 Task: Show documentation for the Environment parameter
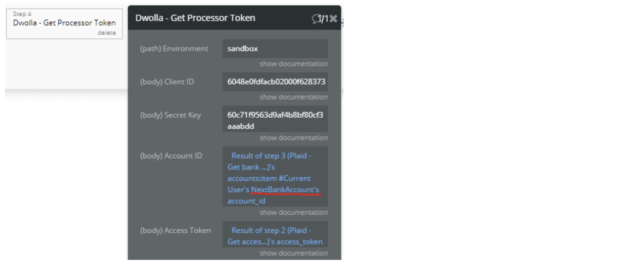293,64
